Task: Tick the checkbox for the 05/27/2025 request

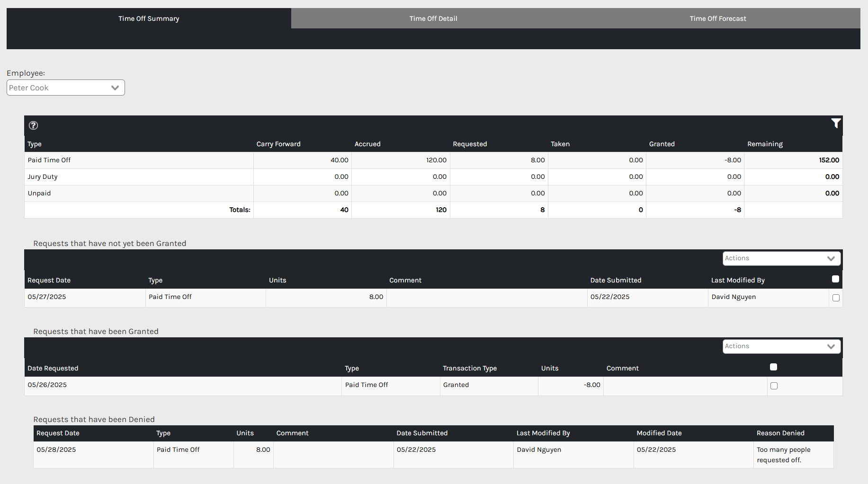Action: pyautogui.click(x=836, y=298)
